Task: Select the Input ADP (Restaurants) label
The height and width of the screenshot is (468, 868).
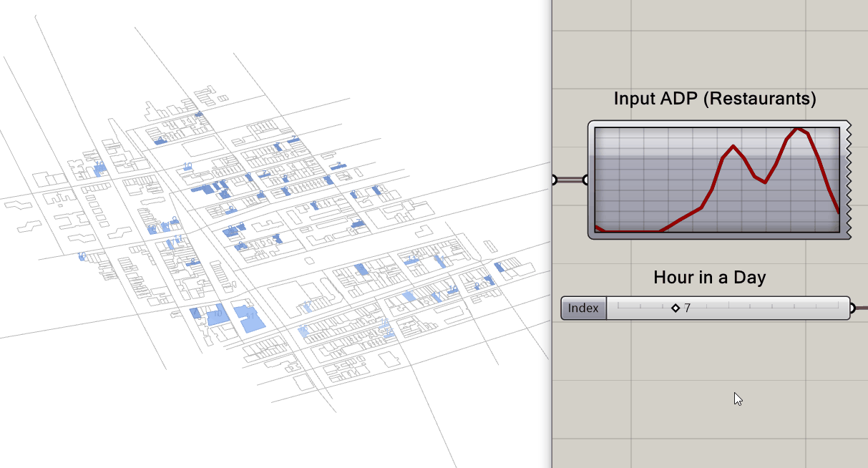Action: pyautogui.click(x=714, y=99)
